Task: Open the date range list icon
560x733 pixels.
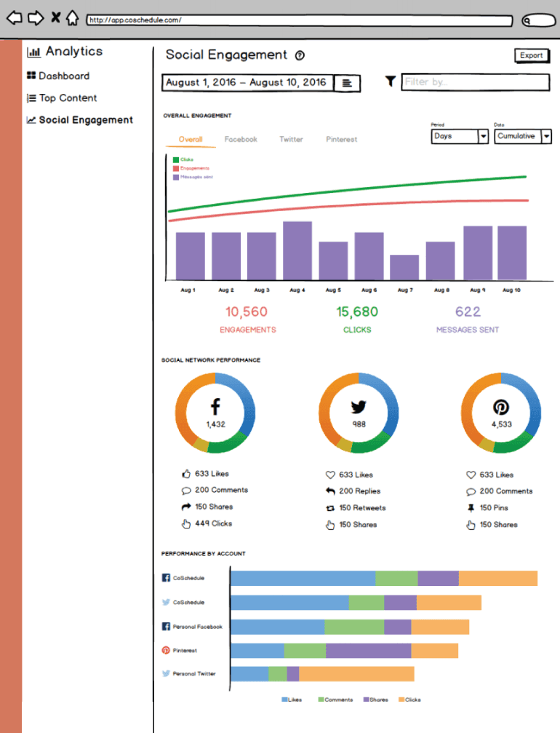Action: tap(347, 83)
